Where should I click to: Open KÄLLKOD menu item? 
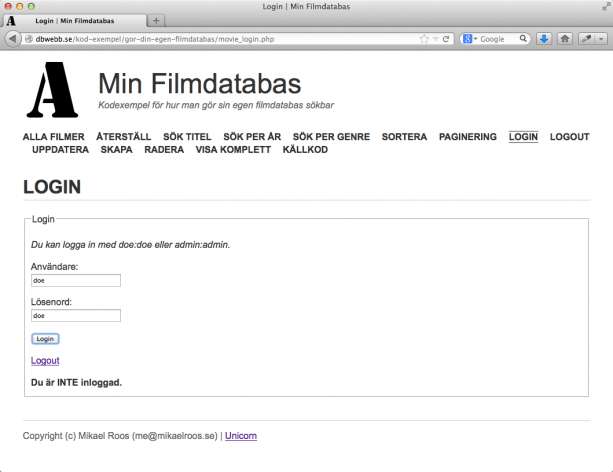tap(305, 150)
